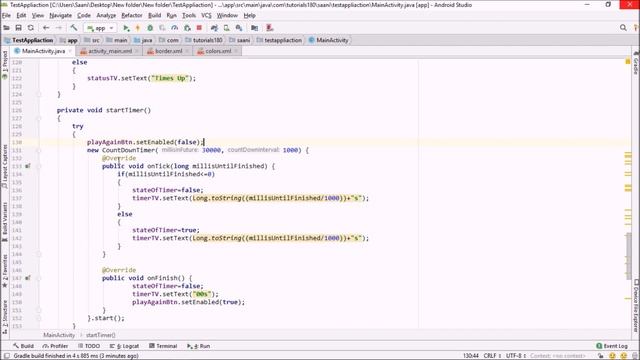Open the CRLF line separator selector
The height and width of the screenshot is (360, 640).
492,356
